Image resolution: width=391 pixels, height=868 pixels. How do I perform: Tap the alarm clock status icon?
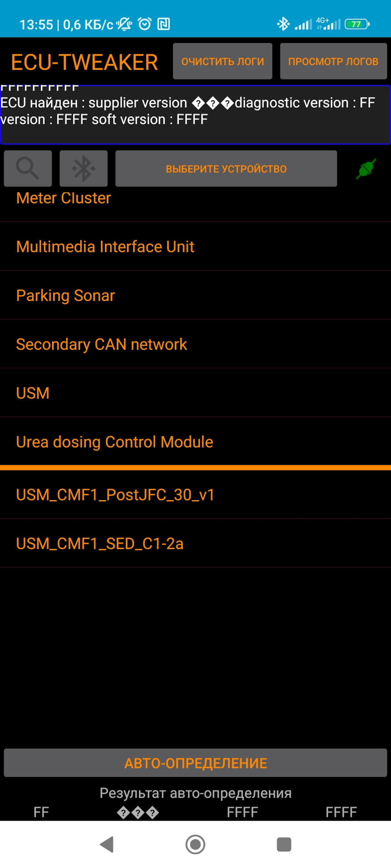[144, 24]
